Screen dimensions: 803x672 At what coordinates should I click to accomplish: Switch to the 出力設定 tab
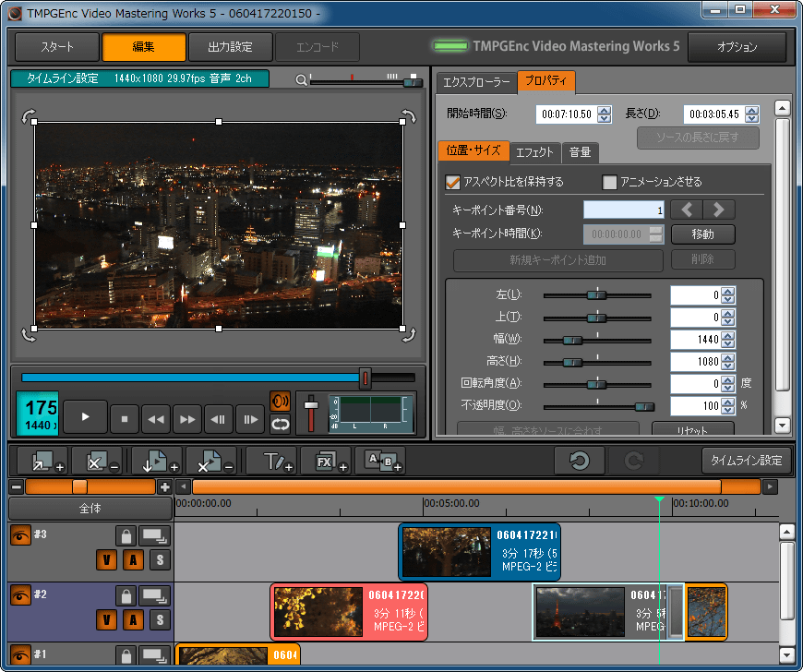pyautogui.click(x=230, y=47)
